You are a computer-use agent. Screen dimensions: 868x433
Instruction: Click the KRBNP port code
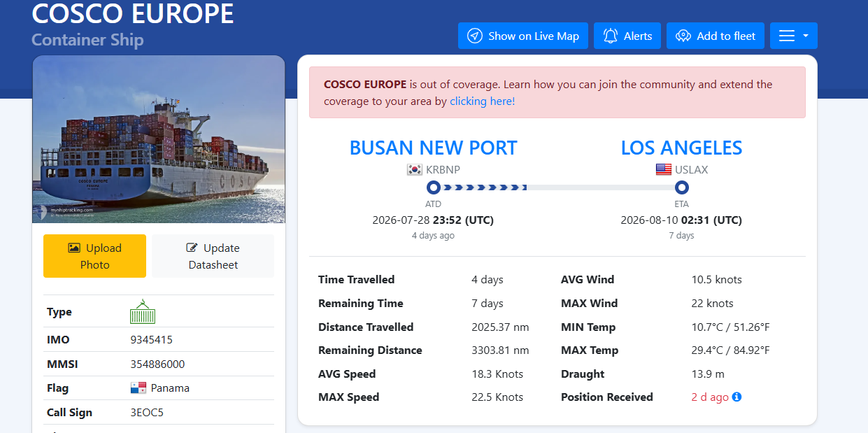(443, 169)
